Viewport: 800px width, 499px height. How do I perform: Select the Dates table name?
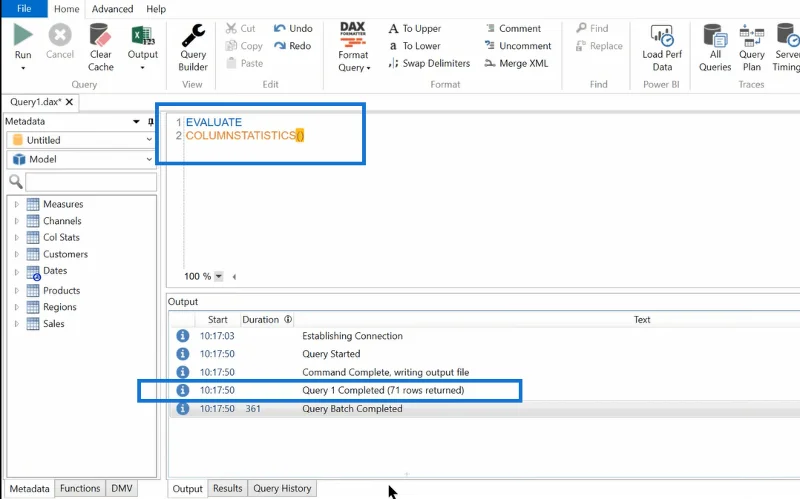[x=55, y=270]
